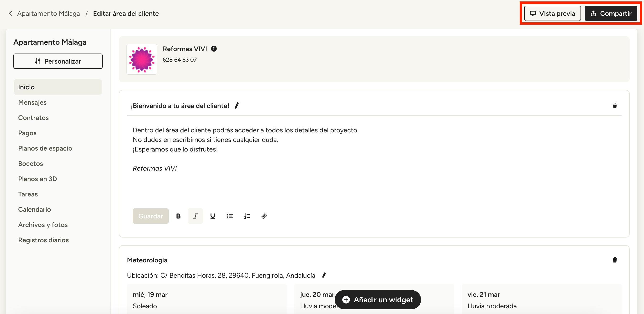Edit the welcome widget title with the pencil

pos(237,106)
